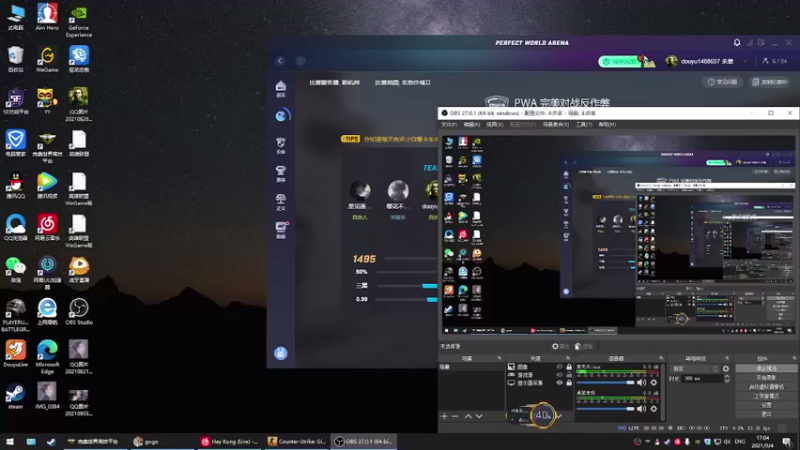Viewport: 800px width, 450px height.
Task: Open the PLAYERUNKNOWN'S BATTLEGROUNDS desktop shortcut
Action: [15, 315]
